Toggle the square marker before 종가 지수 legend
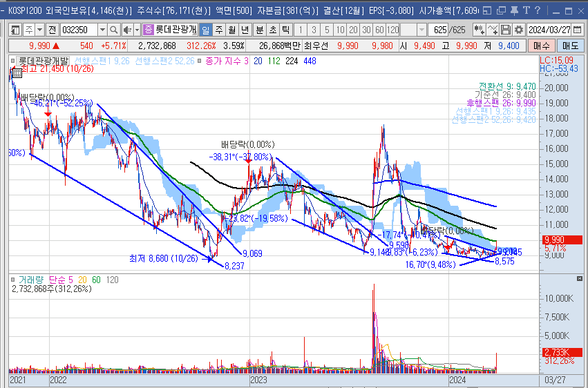The height and width of the screenshot is (388, 588). pyautogui.click(x=200, y=61)
